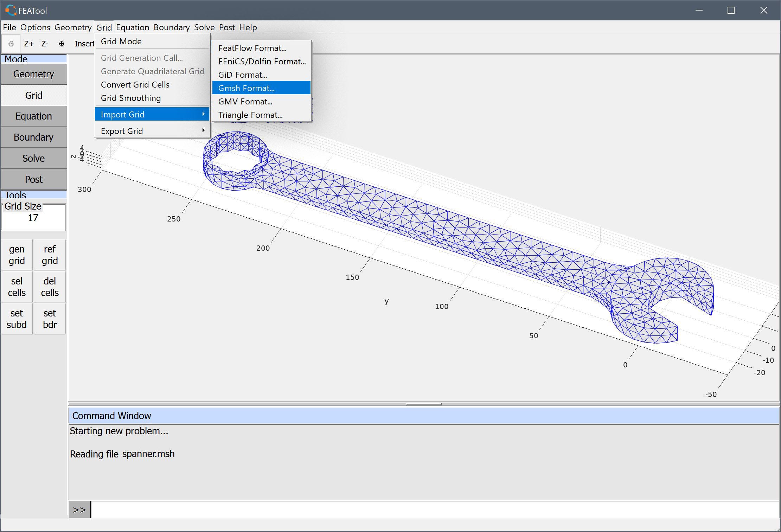The height and width of the screenshot is (532, 781).
Task: Click the command prompt input field
Action: point(435,509)
